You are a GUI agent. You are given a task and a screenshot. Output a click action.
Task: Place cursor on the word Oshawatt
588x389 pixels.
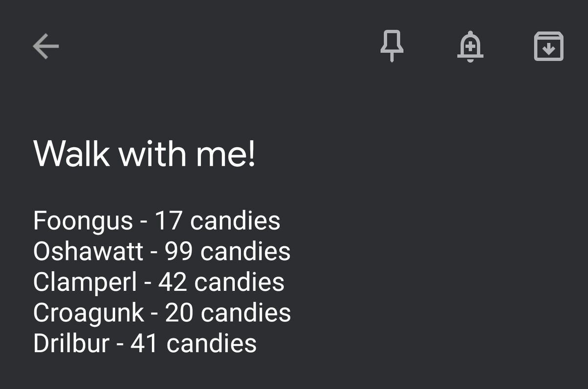[88, 252]
